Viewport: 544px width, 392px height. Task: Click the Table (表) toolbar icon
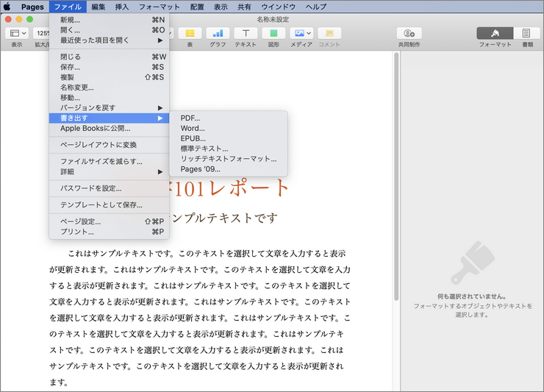click(190, 33)
